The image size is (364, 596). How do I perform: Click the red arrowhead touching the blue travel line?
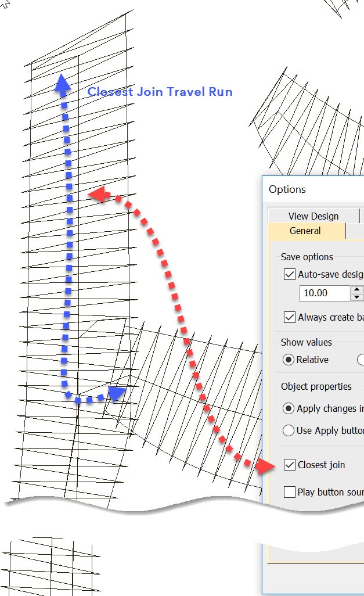(98, 195)
